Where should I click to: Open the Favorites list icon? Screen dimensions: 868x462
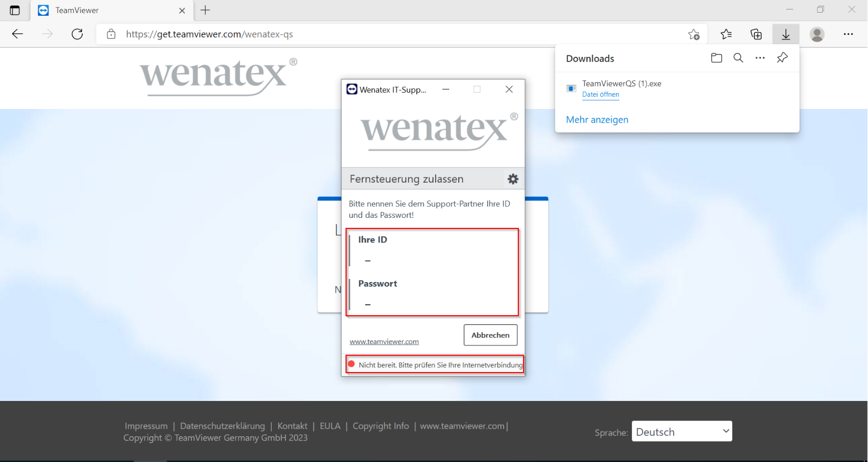(x=726, y=34)
